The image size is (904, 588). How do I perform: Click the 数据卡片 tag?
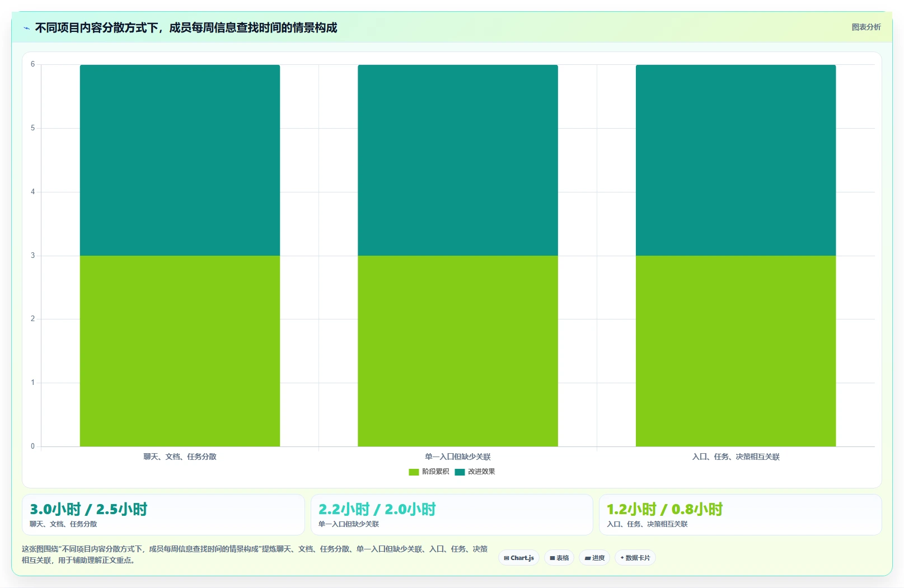(x=635, y=558)
